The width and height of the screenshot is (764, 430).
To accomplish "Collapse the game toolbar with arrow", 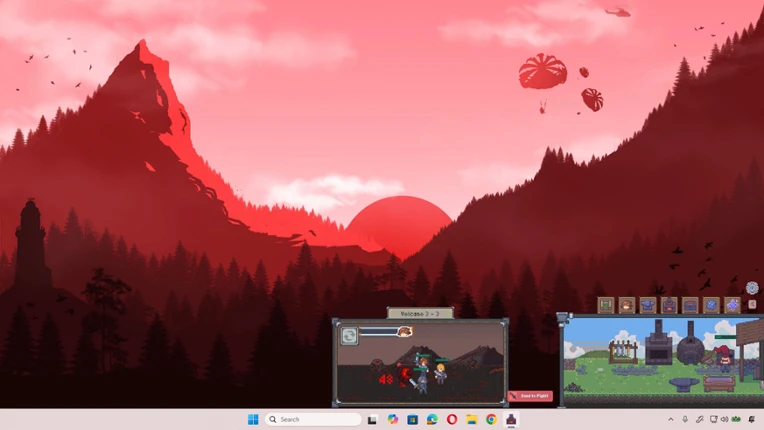I will [752, 304].
